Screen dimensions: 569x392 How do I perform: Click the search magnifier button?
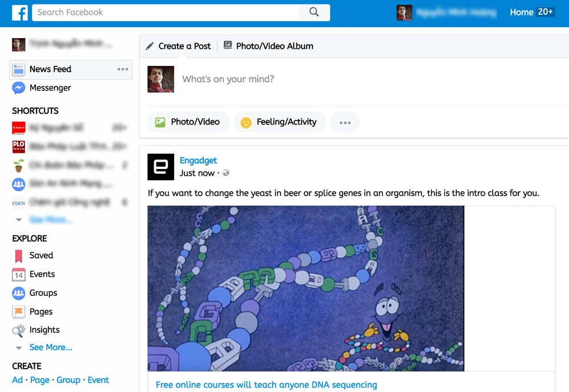click(x=314, y=13)
